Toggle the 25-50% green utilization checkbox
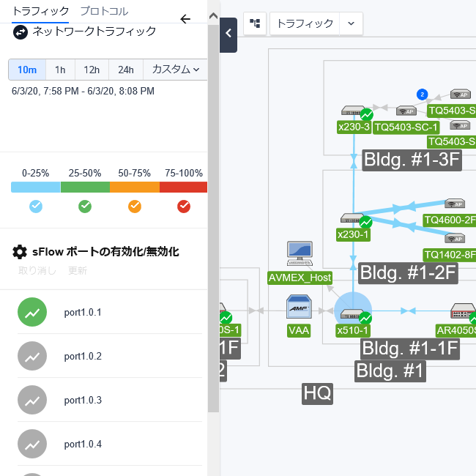The image size is (476, 476). [85, 207]
